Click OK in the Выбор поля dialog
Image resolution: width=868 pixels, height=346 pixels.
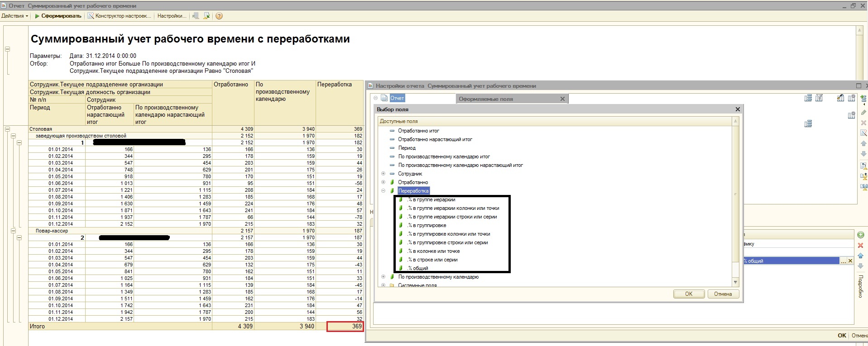pos(688,294)
